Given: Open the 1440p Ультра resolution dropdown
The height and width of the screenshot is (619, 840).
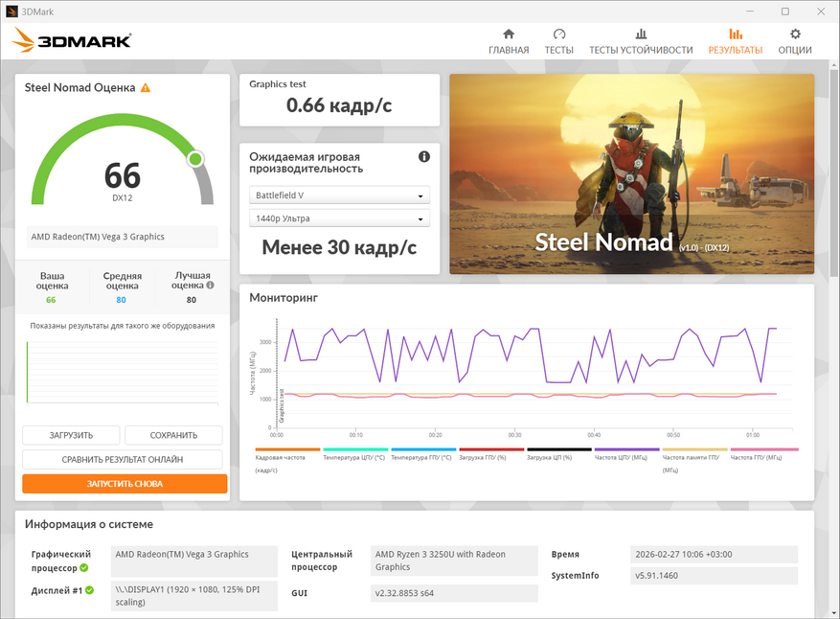Looking at the screenshot, I should [340, 218].
